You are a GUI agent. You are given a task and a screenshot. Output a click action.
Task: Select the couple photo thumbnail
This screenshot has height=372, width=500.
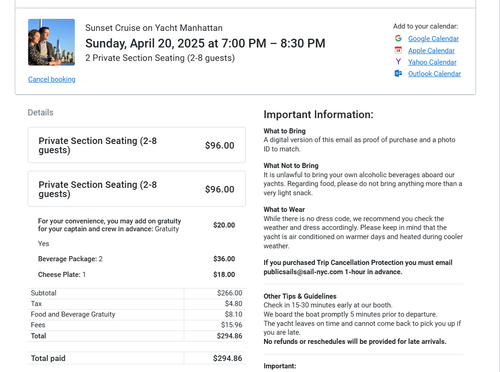tap(51, 42)
